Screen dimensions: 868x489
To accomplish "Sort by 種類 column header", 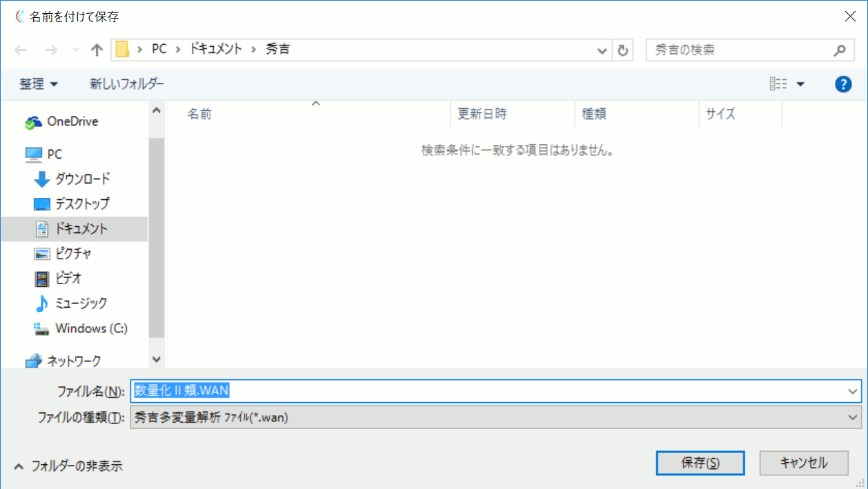I will pyautogui.click(x=594, y=114).
